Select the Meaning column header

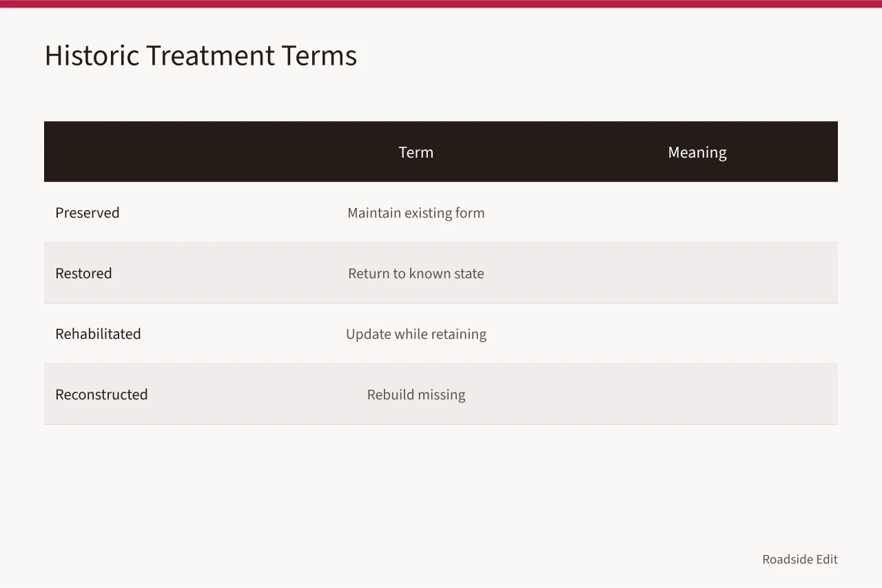697,152
